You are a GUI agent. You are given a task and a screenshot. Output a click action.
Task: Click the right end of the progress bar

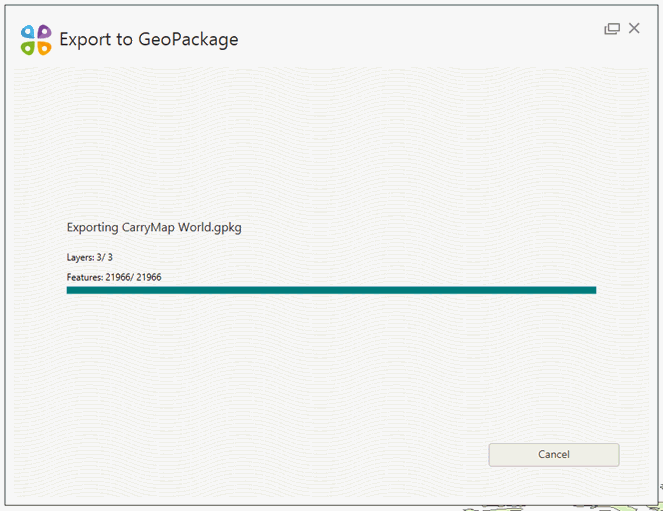point(593,290)
